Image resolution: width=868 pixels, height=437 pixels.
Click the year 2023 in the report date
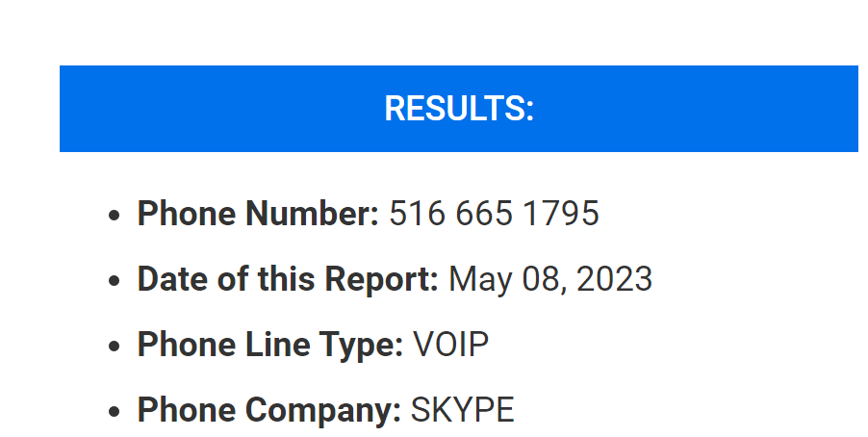point(615,278)
